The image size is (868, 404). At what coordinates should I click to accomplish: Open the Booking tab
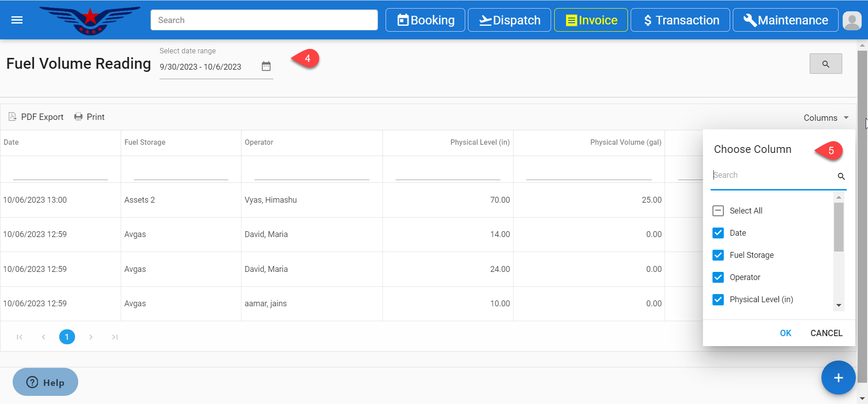point(425,20)
